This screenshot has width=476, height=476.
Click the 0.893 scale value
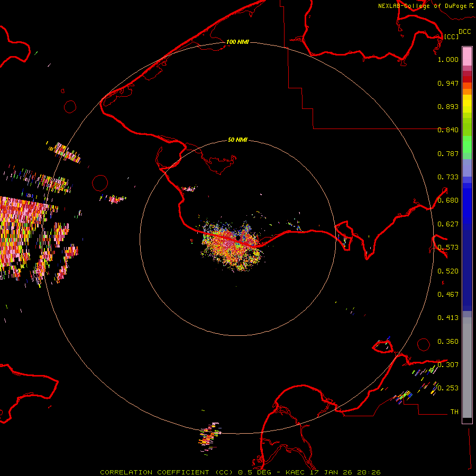tap(448, 106)
